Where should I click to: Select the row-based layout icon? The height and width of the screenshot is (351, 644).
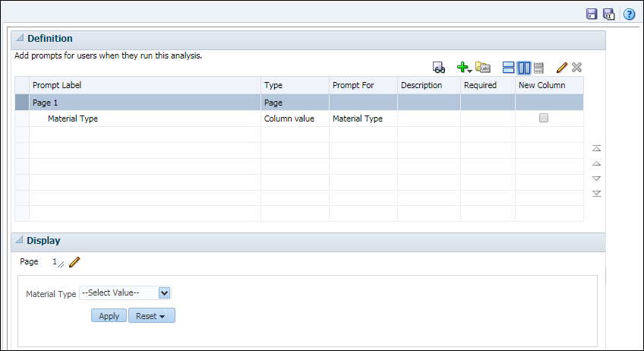[510, 68]
